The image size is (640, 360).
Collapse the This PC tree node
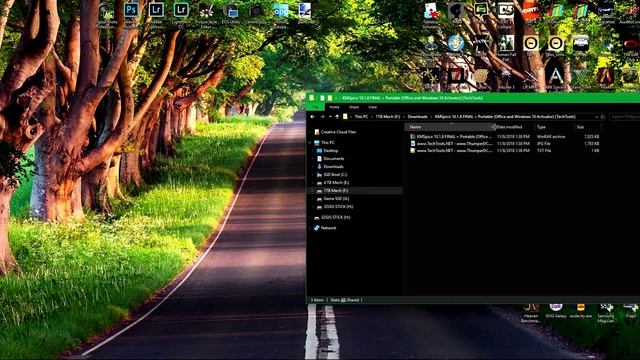pyautogui.click(x=311, y=142)
